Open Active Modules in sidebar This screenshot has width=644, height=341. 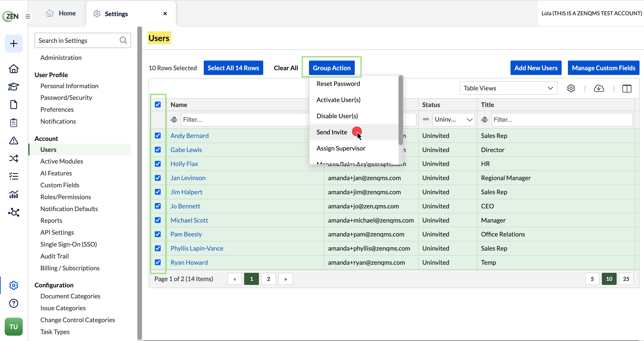[x=61, y=161]
